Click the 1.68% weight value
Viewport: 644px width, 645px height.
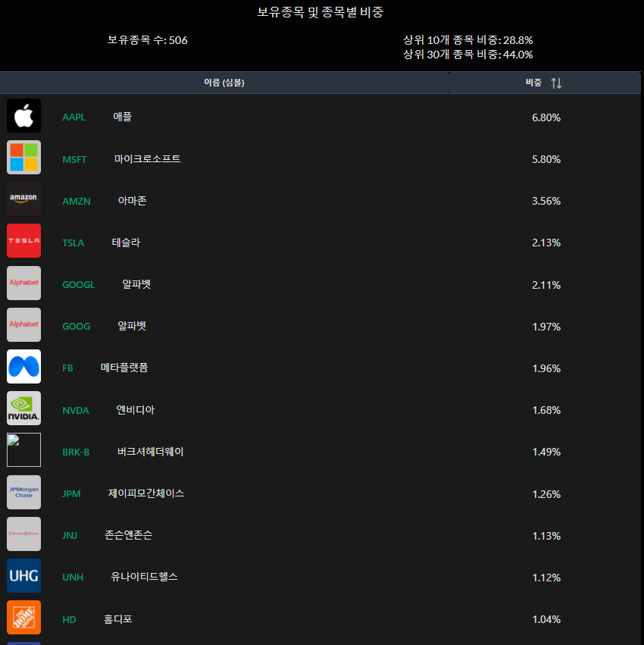pyautogui.click(x=546, y=410)
